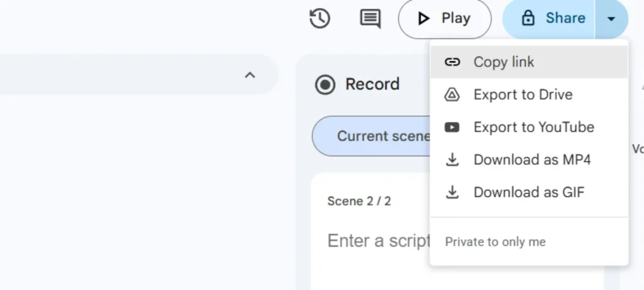Image resolution: width=644 pixels, height=290 pixels.
Task: Select Export to YouTube option
Action: point(533,127)
